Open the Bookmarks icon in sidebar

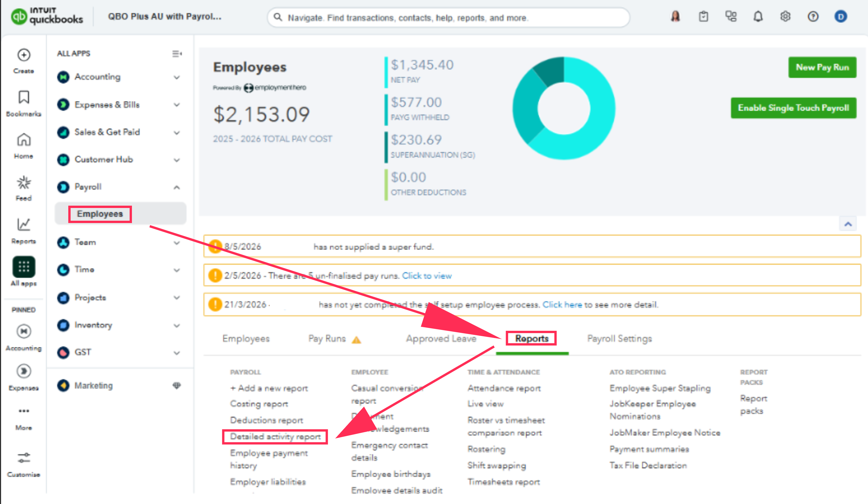tap(24, 97)
